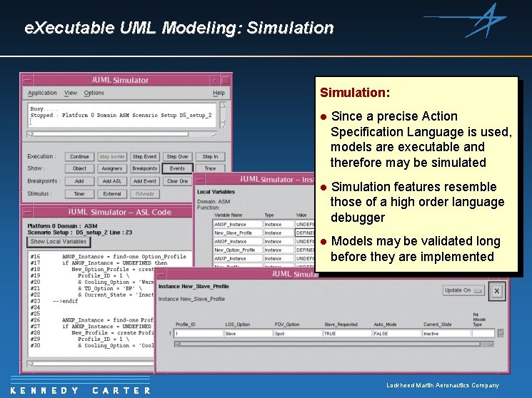Viewport: 532px width, 398px height.
Task: Click ASL code line #16
Action: pos(108,257)
